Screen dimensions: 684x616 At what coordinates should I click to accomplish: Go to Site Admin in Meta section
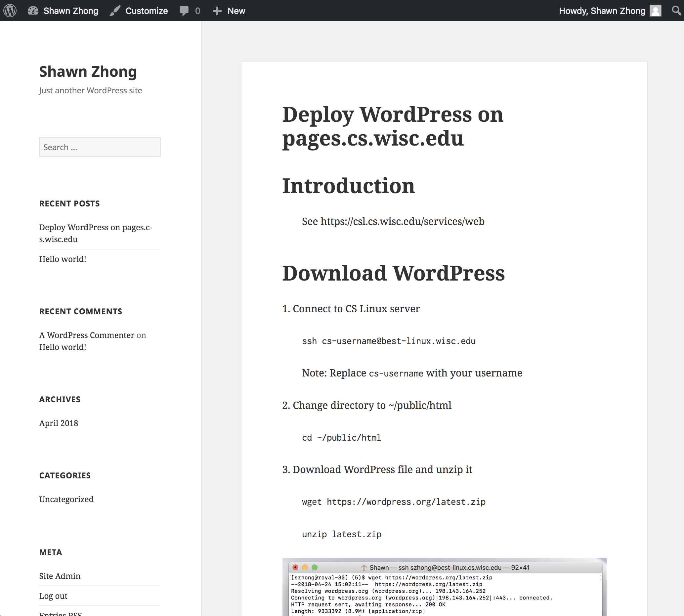click(60, 576)
